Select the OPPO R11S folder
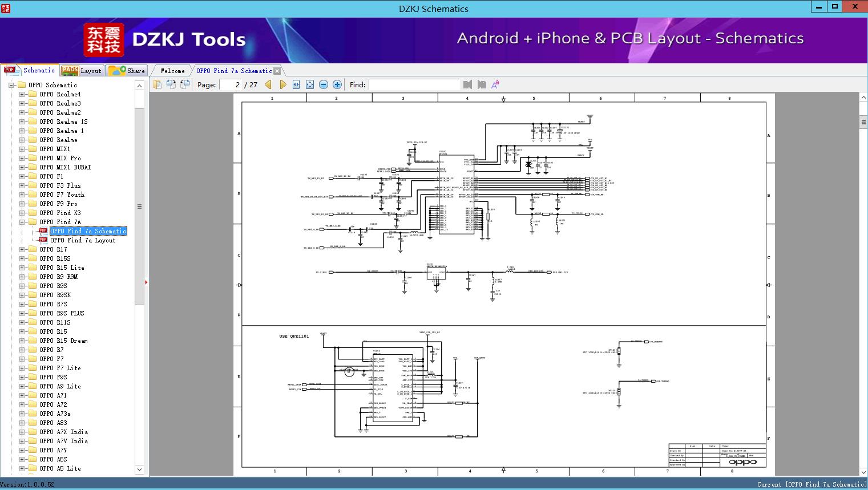The image size is (868, 490). click(x=55, y=322)
